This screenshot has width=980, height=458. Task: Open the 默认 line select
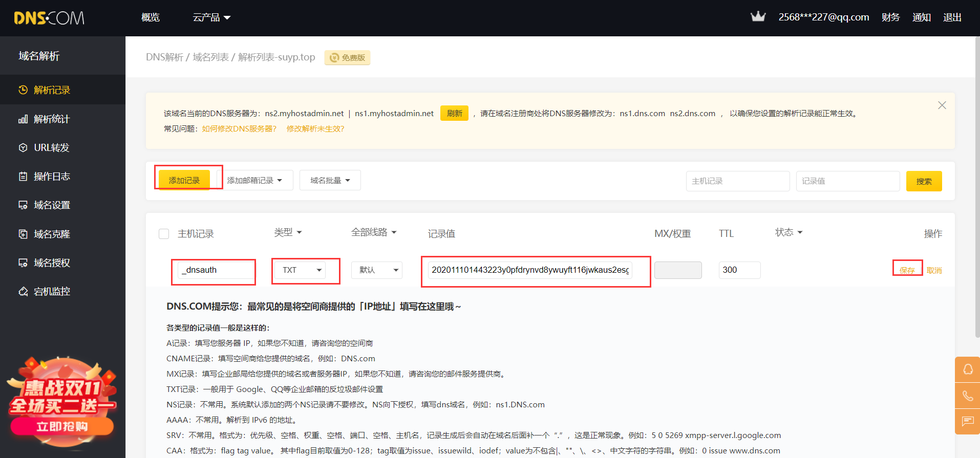tap(377, 270)
